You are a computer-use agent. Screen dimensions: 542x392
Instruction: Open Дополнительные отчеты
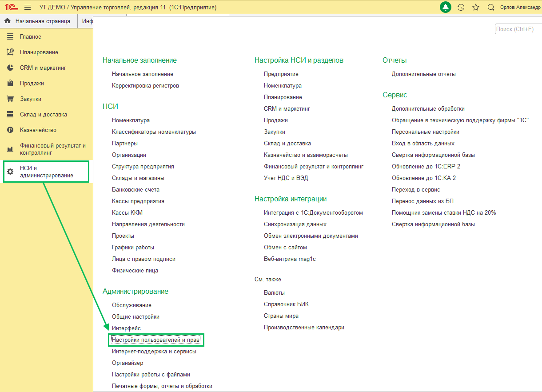pyautogui.click(x=424, y=74)
